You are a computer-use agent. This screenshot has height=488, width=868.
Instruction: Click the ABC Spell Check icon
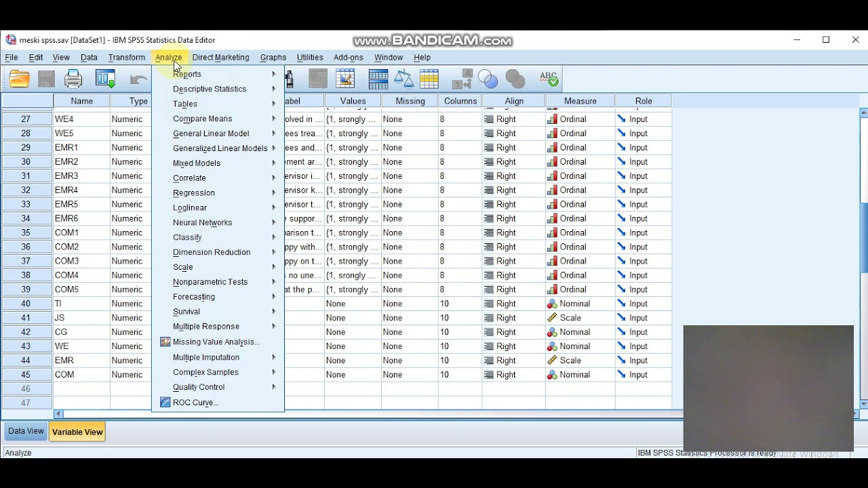[x=549, y=79]
